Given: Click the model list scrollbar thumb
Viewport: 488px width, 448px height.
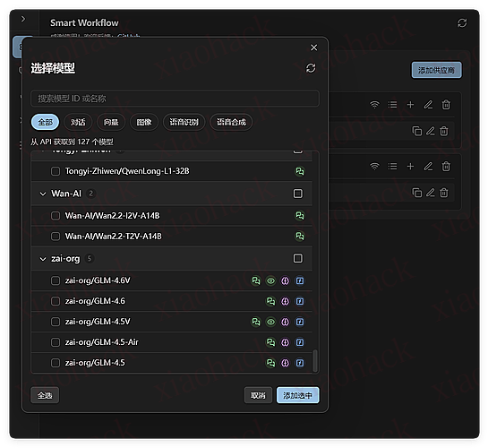Looking at the screenshot, I should 315,361.
